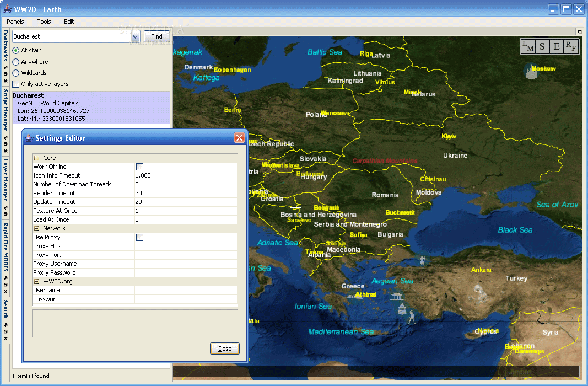Close the Script Manager side tab
This screenshot has height=386, width=588.
click(6, 151)
